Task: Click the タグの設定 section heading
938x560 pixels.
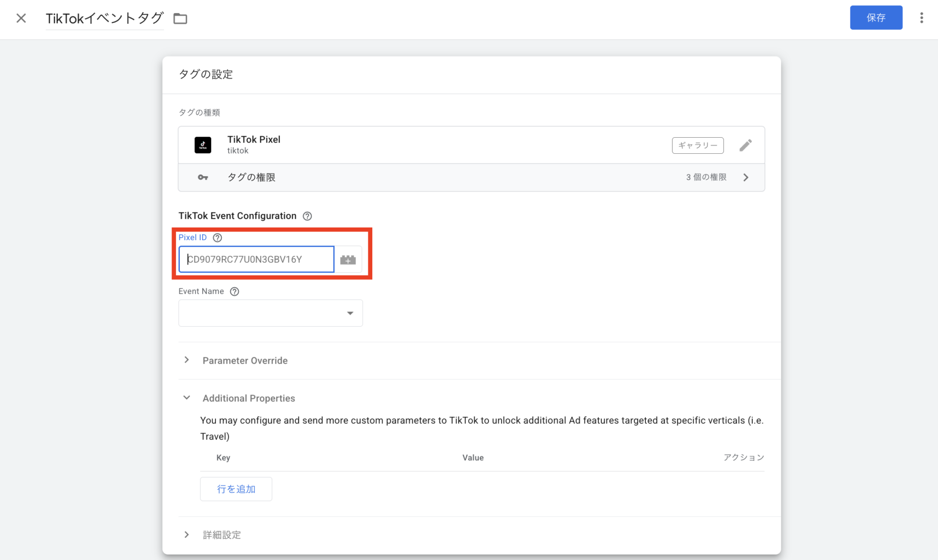Action: pos(206,74)
